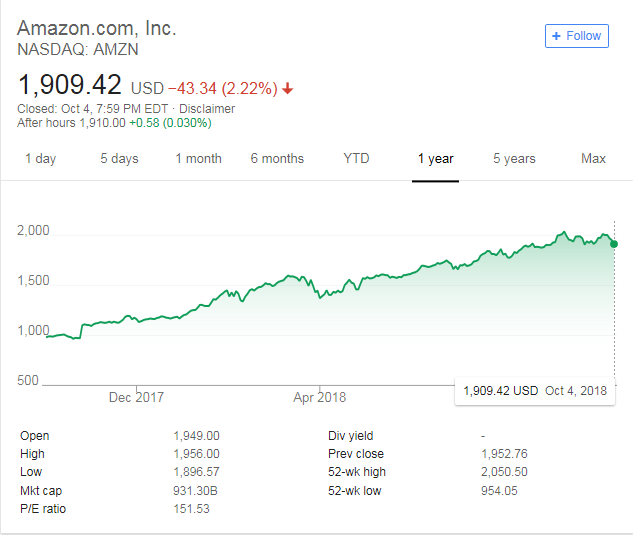The width and height of the screenshot is (633, 535).
Task: Open the 5 years chart range
Action: coord(514,159)
